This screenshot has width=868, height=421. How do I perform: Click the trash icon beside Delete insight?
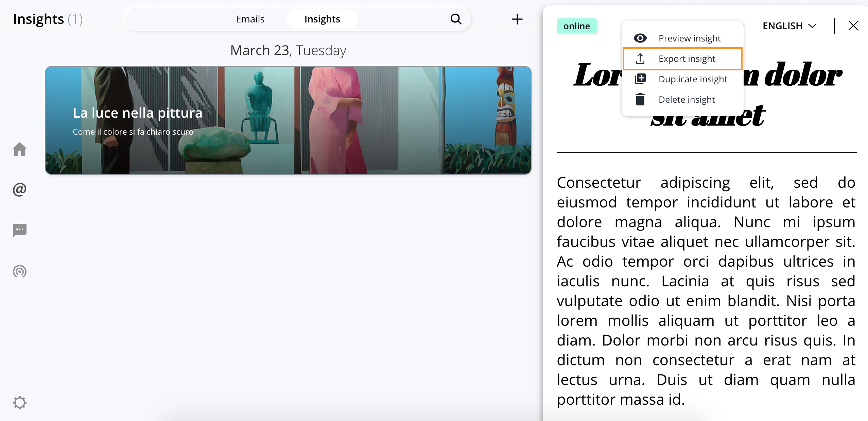click(640, 99)
